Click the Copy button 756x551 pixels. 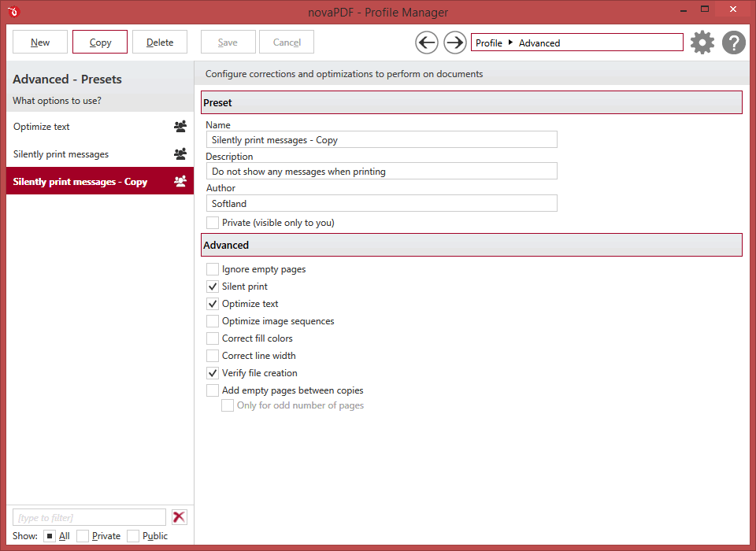(x=100, y=42)
